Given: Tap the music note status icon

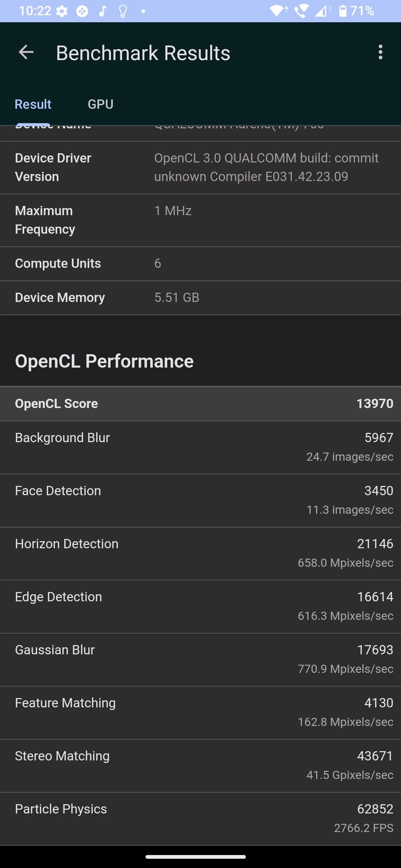Looking at the screenshot, I should [x=102, y=11].
